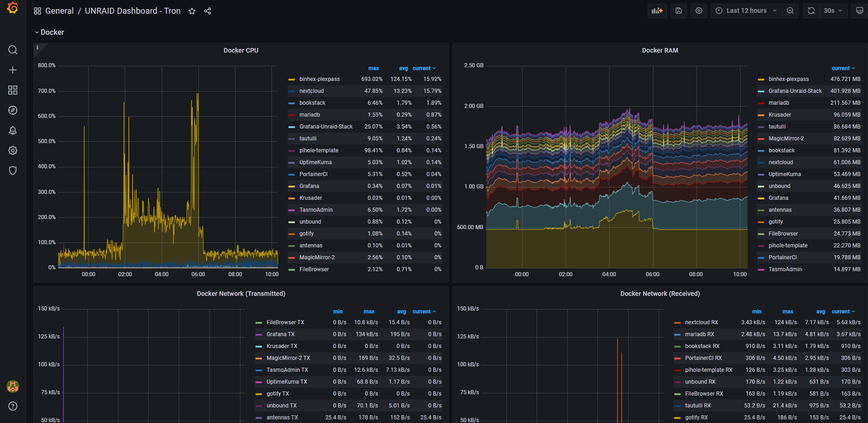This screenshot has height=423, width=868.
Task: Open the user profile avatar
Action: click(x=13, y=386)
